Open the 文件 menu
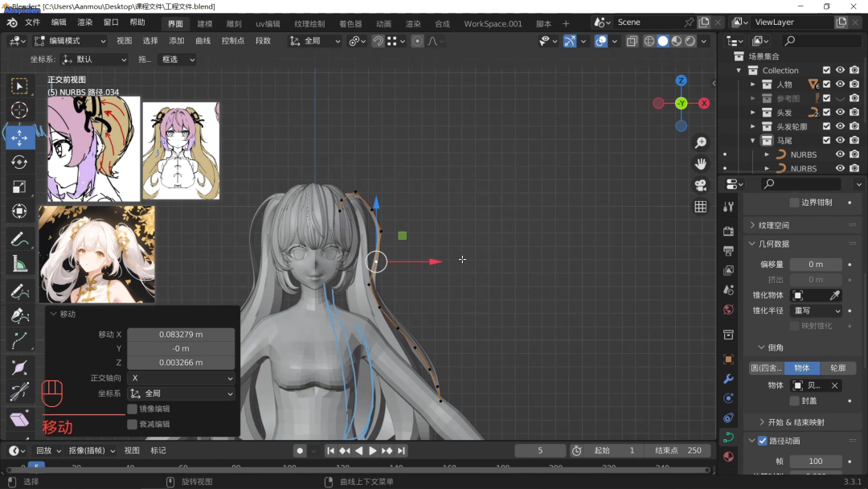 32,23
